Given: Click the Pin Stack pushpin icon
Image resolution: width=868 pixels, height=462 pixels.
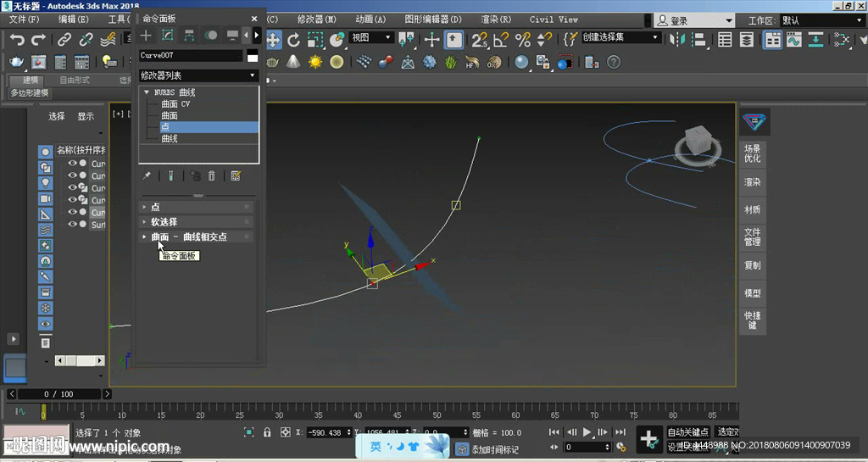Looking at the screenshot, I should (x=147, y=176).
